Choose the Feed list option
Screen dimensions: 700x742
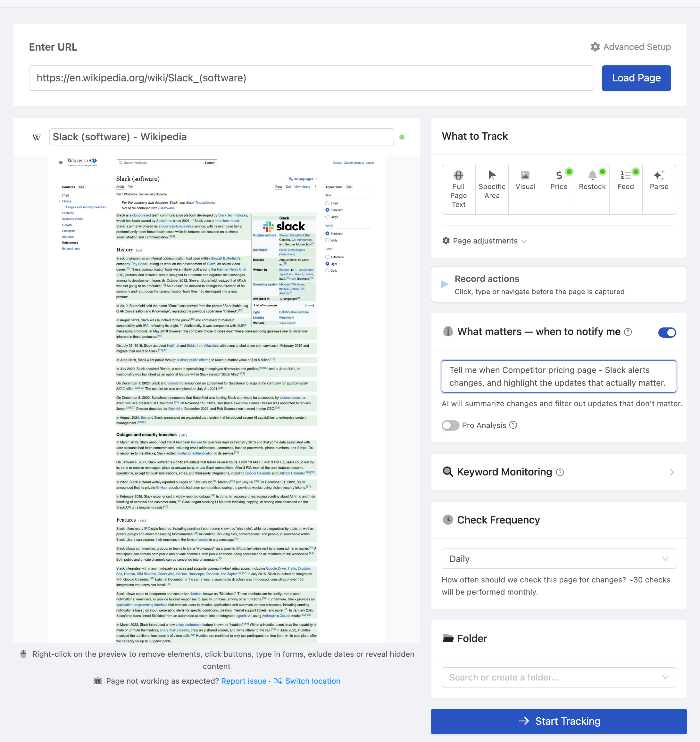(626, 190)
